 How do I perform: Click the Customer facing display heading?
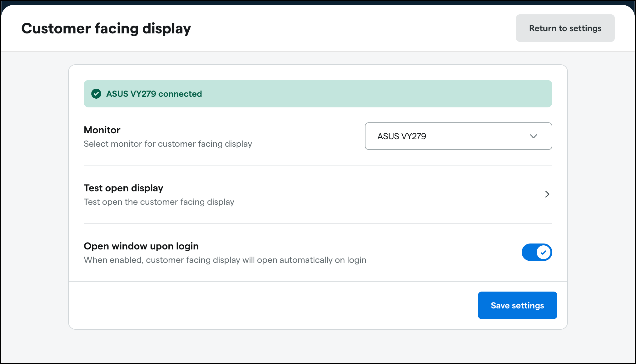tap(106, 28)
